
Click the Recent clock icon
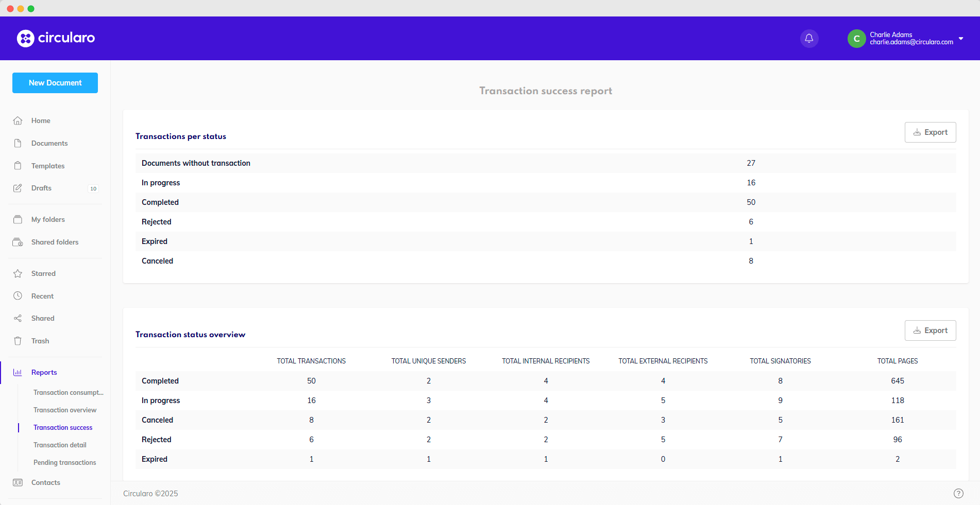click(18, 296)
